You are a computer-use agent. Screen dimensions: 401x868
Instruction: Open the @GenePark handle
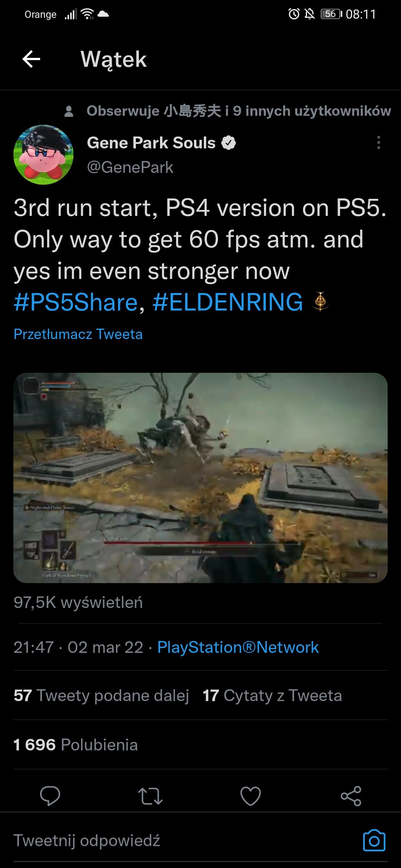coord(130,167)
